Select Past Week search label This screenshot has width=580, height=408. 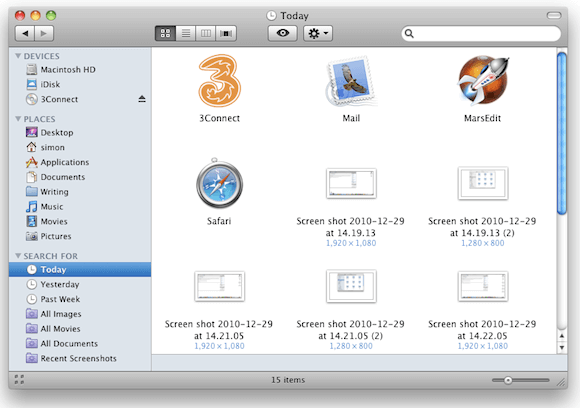(60, 299)
